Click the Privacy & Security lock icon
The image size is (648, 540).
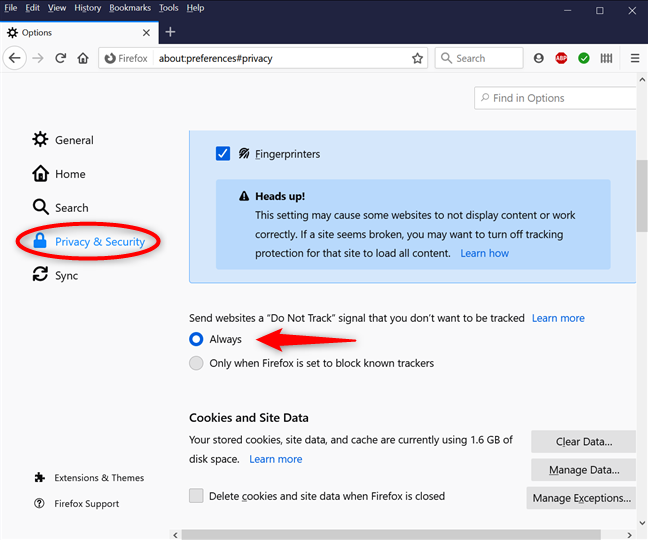click(x=40, y=241)
